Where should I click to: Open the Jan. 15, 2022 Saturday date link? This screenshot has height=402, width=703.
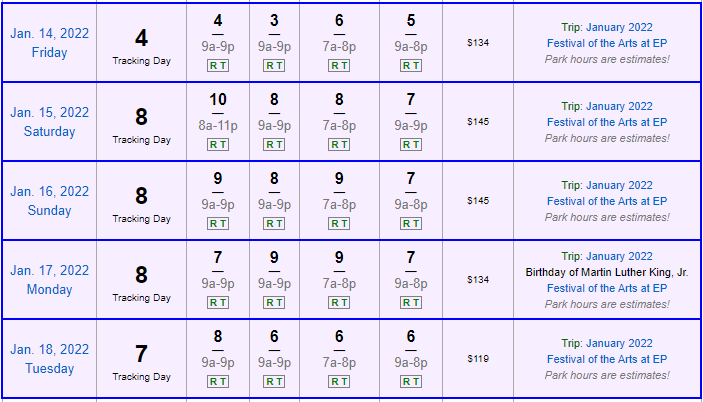(49, 121)
